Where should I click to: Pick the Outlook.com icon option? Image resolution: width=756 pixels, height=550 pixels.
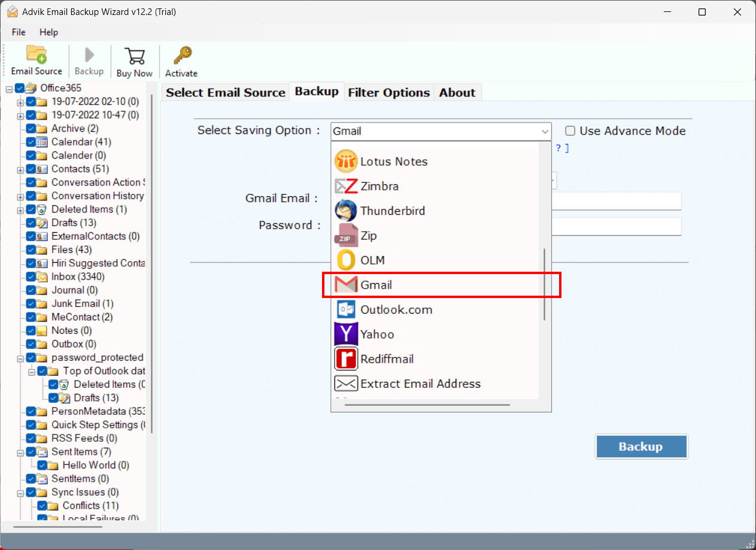point(346,309)
